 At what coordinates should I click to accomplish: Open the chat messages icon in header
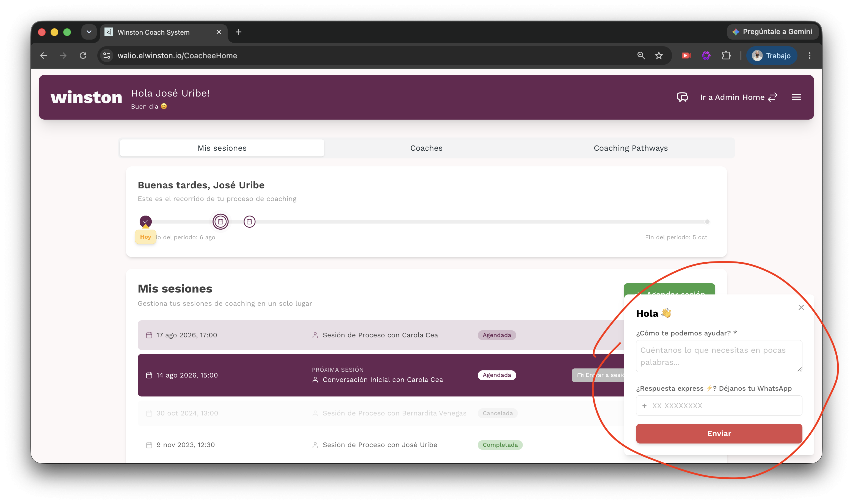click(682, 97)
